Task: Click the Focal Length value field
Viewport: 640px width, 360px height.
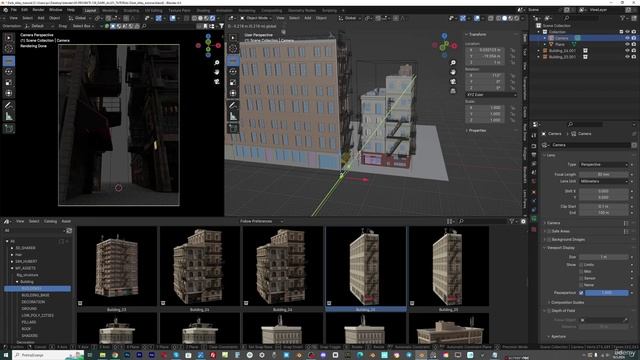Action: (603, 174)
